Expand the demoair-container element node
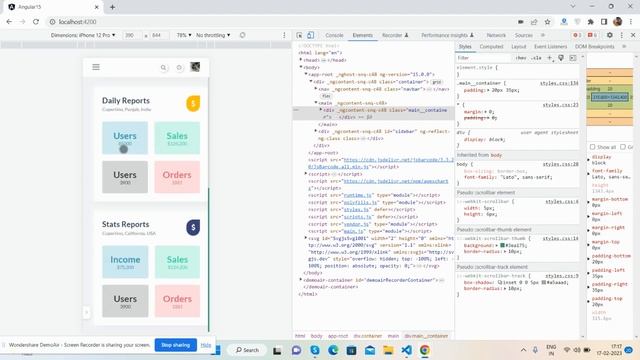Image resolution: width=640 pixels, height=360 pixels. [301, 280]
